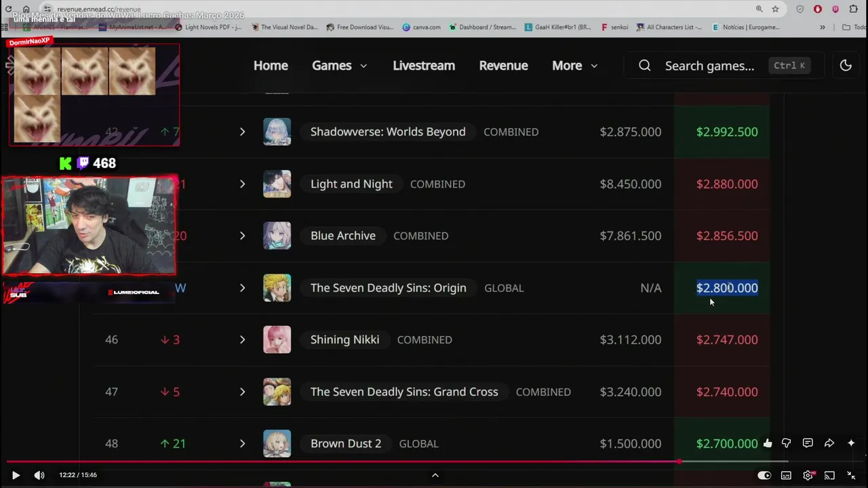Open the Light and Night link
Image resolution: width=868 pixels, height=488 pixels.
[x=351, y=184]
